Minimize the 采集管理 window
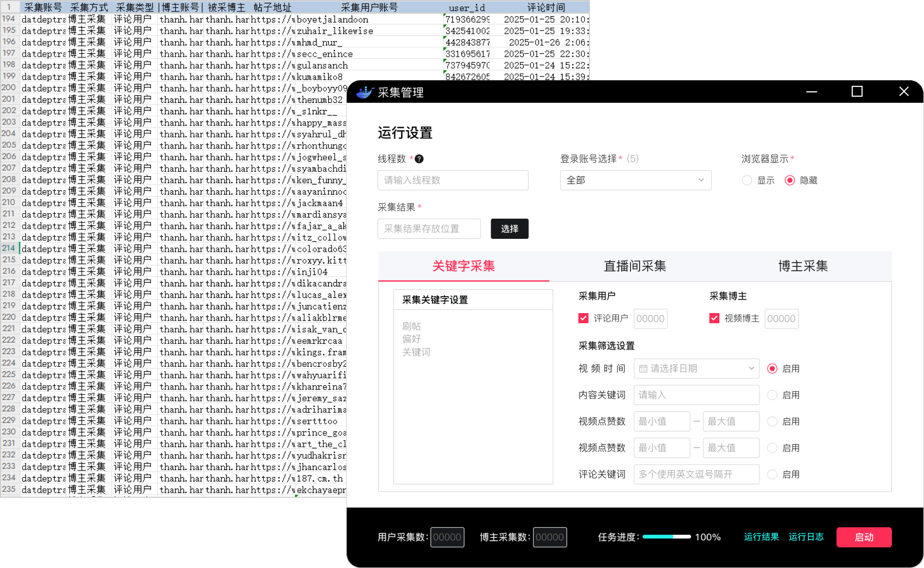 pos(811,91)
